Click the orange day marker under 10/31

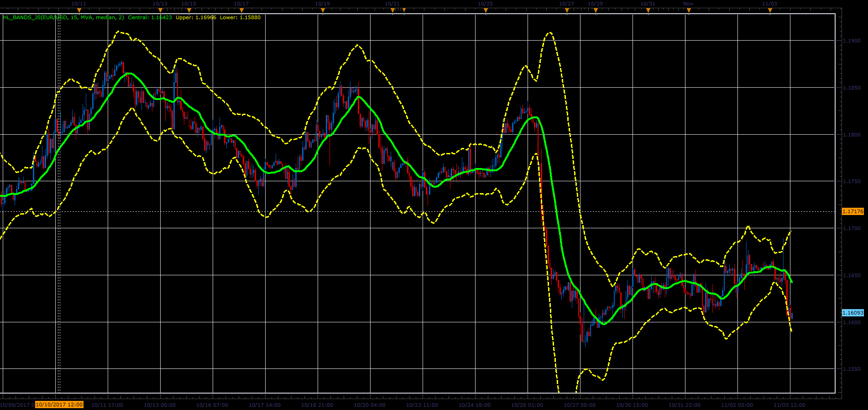click(648, 10)
